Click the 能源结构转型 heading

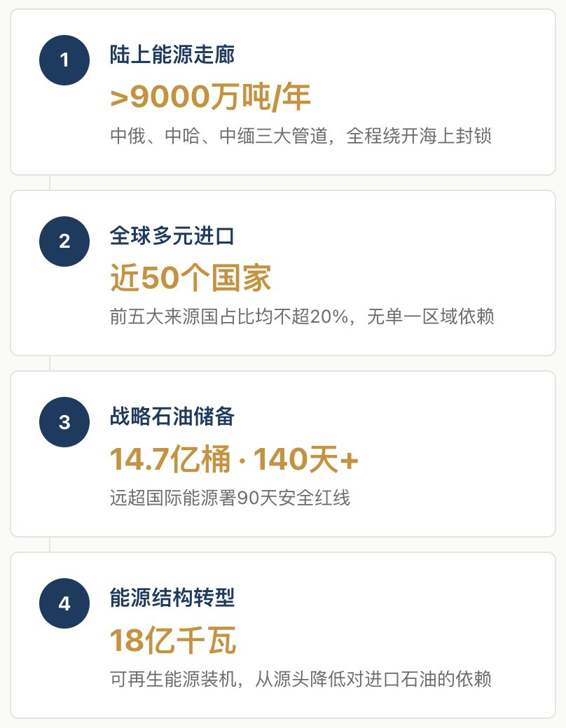pyautogui.click(x=172, y=598)
